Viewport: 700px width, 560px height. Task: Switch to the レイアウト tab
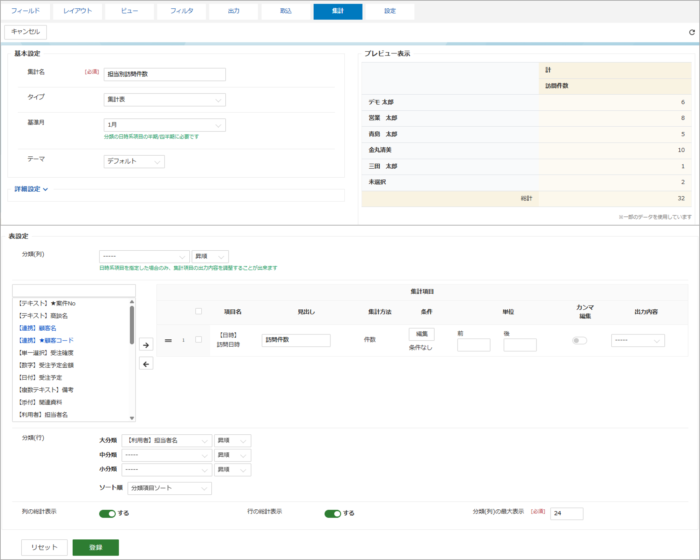coord(77,11)
